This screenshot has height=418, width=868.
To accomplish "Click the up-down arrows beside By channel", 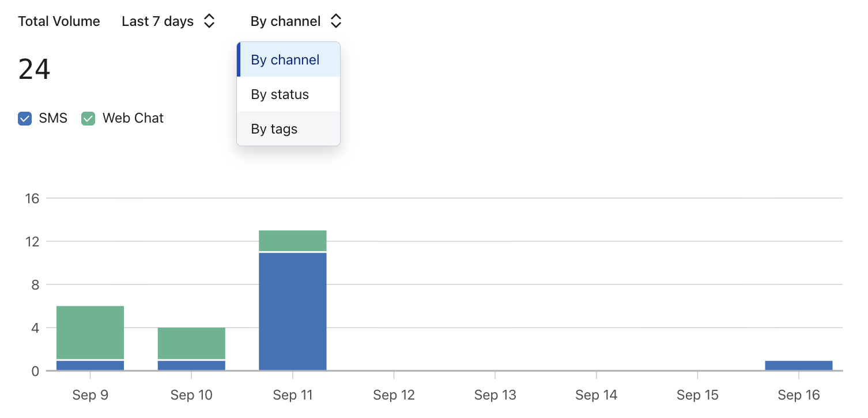I will point(336,21).
